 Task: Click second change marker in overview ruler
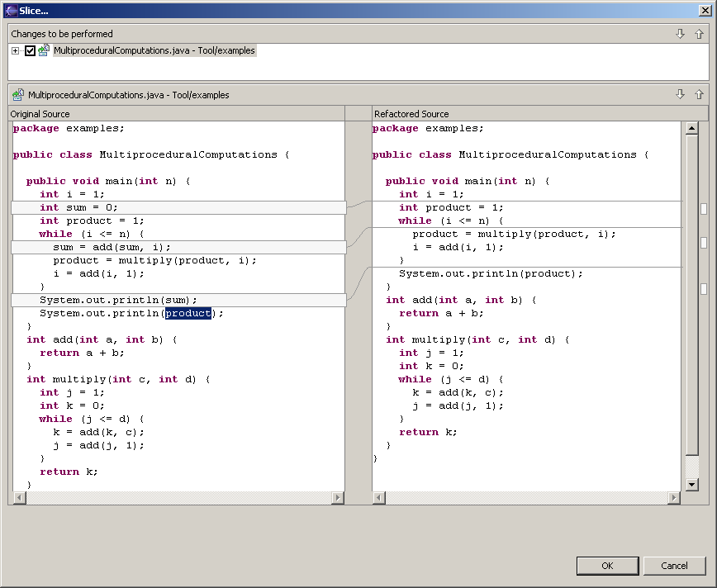pos(704,242)
